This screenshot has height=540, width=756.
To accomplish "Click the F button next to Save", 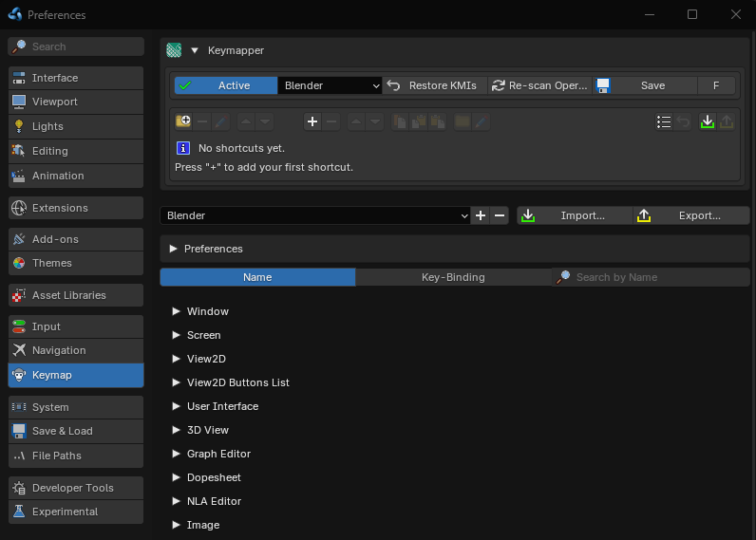I will pyautogui.click(x=716, y=85).
